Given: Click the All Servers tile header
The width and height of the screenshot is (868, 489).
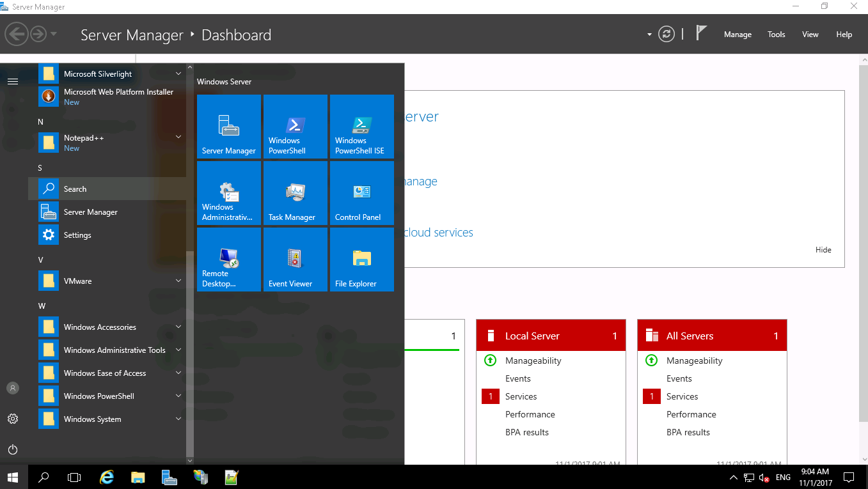Looking at the screenshot, I should click(x=711, y=336).
